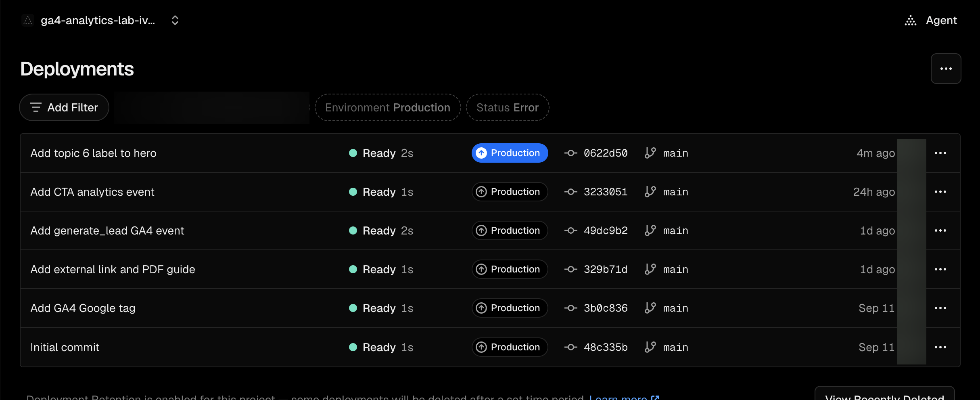
Task: Click the Production badge for 49dc9b2
Action: pos(510,230)
